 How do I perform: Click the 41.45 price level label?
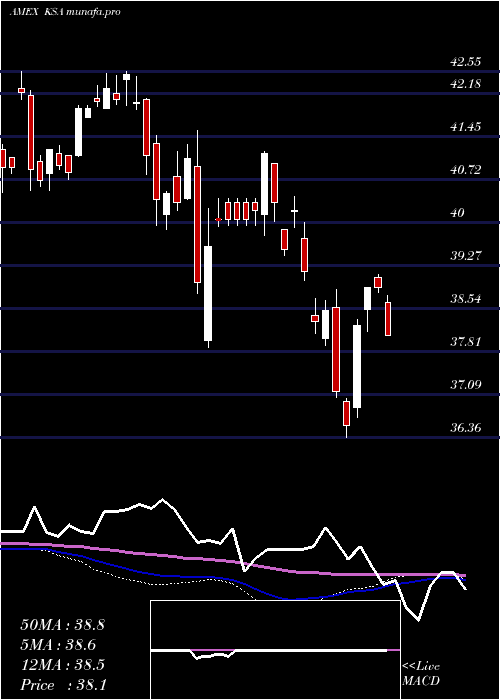(466, 127)
